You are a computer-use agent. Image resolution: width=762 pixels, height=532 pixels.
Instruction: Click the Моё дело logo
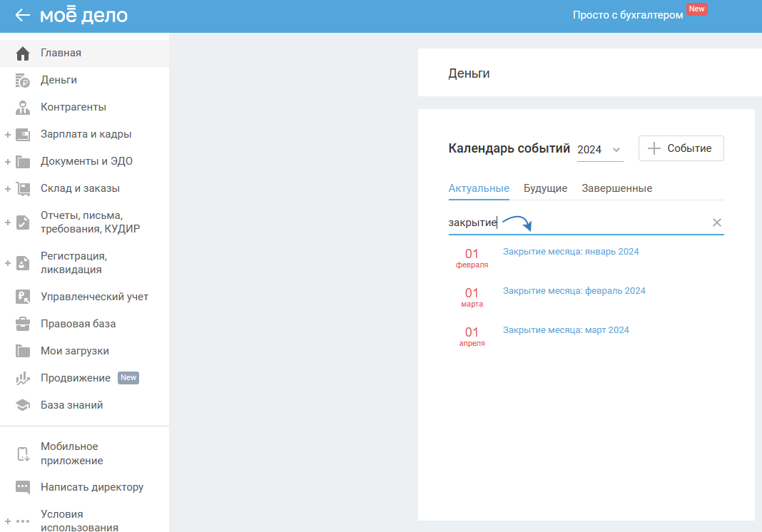pos(83,15)
